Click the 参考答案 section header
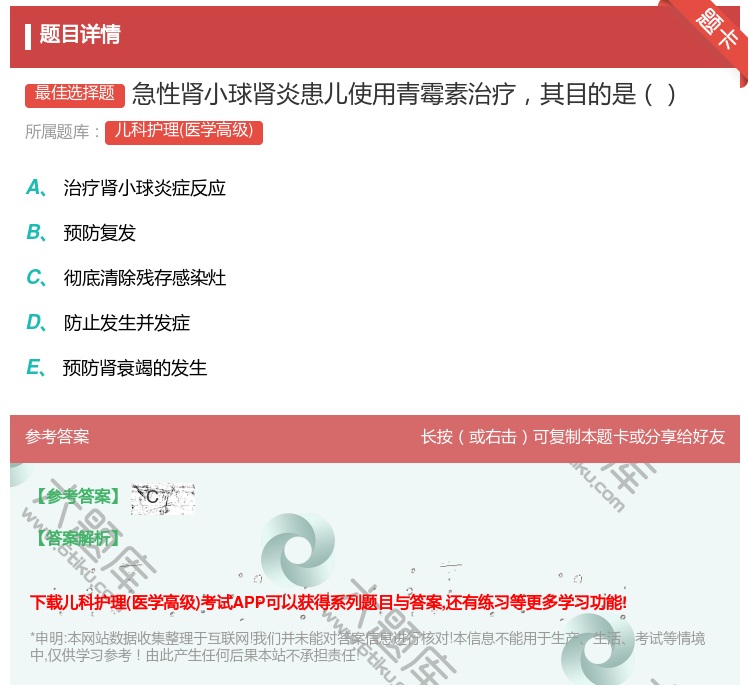Image resolution: width=750 pixels, height=685 pixels. pos(57,437)
